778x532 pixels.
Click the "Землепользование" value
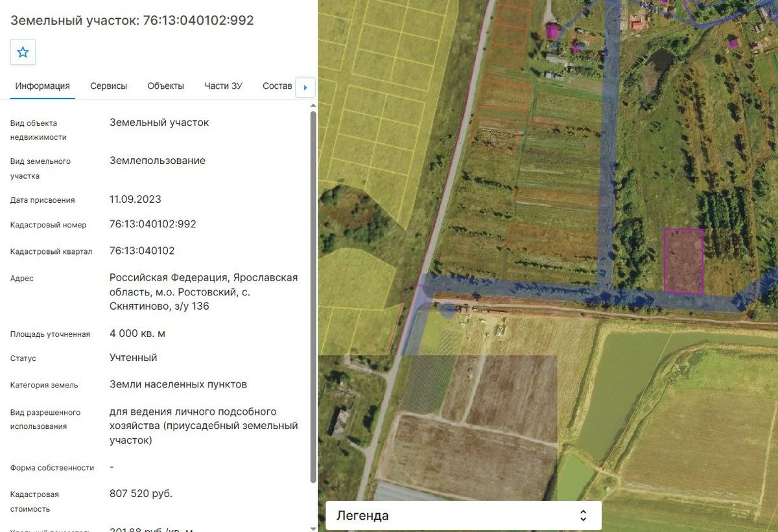tap(158, 161)
